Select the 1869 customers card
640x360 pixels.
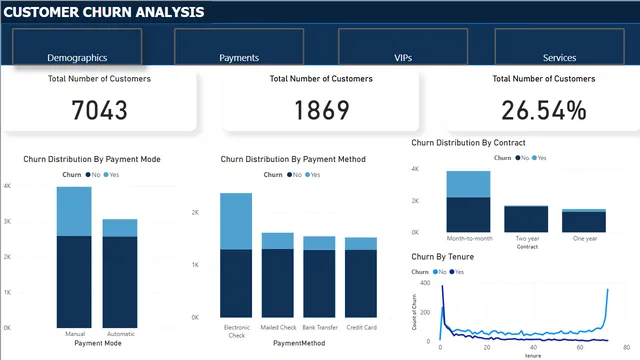[321, 99]
